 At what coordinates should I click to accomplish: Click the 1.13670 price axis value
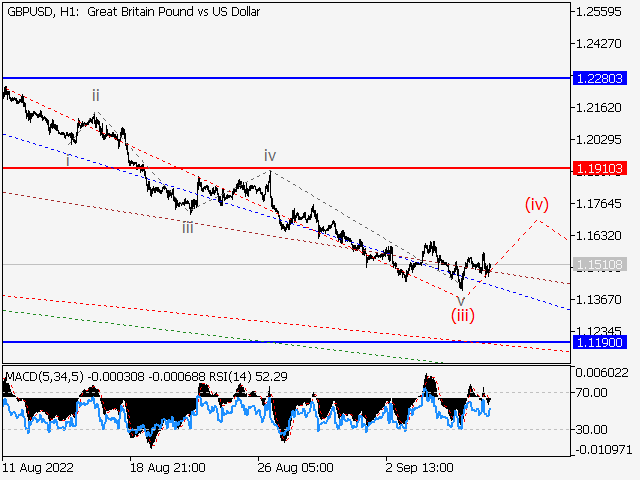[x=598, y=300]
